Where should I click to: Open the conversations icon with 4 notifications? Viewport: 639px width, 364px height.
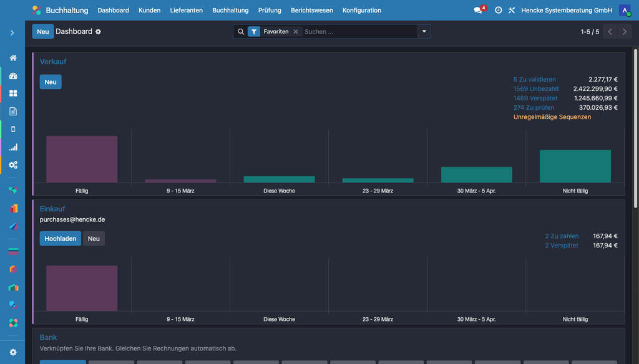pyautogui.click(x=479, y=10)
